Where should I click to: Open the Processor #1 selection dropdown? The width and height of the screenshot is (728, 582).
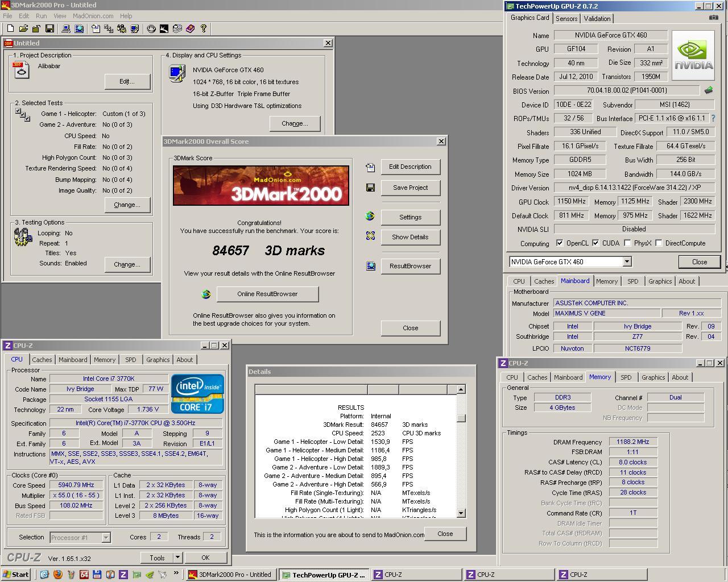coord(106,537)
